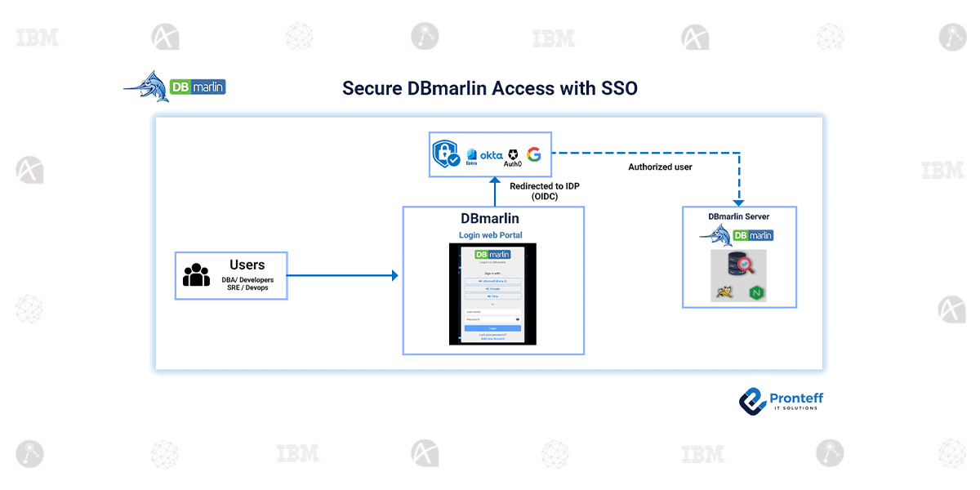The width and height of the screenshot is (980, 490).
Task: Click the security shield lock icon
Action: click(x=446, y=154)
